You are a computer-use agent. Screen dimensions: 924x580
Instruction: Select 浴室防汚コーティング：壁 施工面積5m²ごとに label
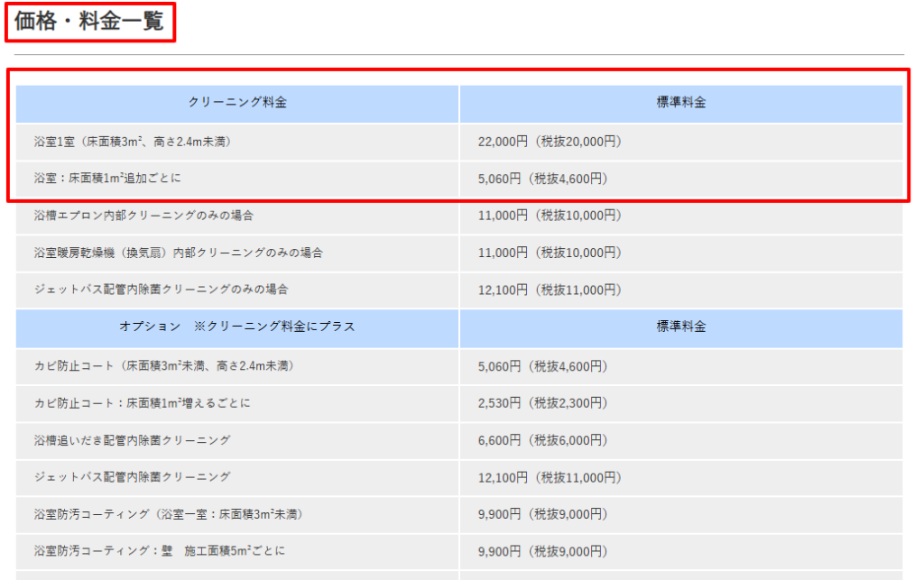tap(159, 551)
